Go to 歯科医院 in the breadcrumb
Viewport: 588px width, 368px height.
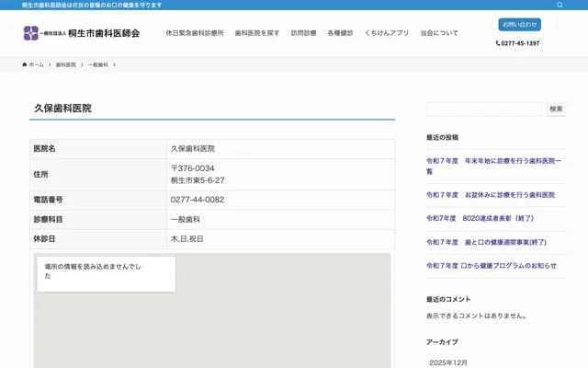pos(65,65)
